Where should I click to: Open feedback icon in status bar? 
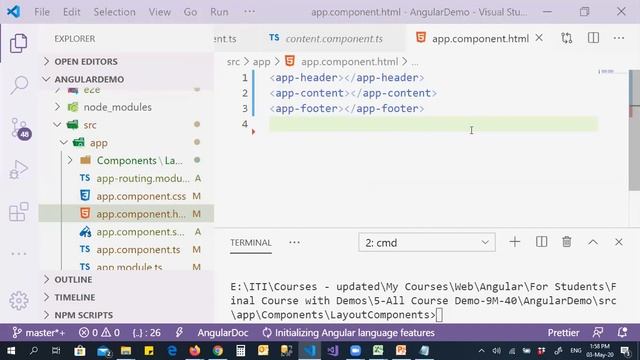(x=598, y=333)
